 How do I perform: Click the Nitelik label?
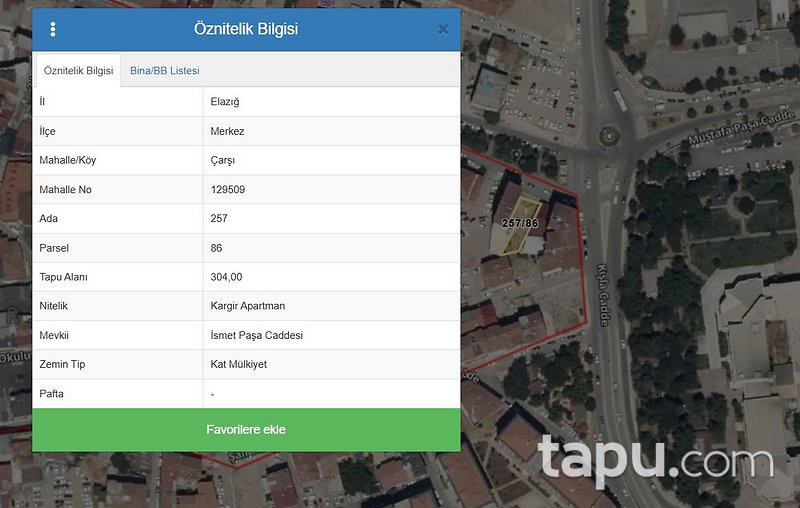pos(54,306)
